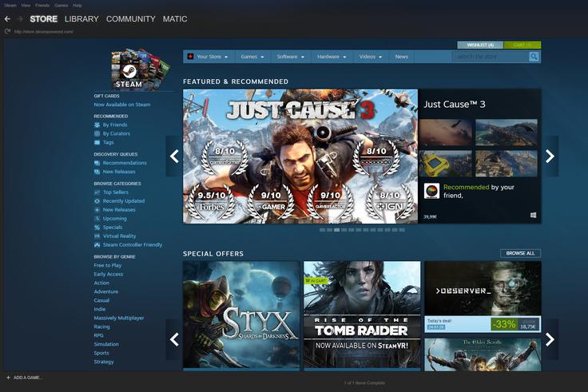Open Rise of the Tomb Raider offer

[362, 315]
